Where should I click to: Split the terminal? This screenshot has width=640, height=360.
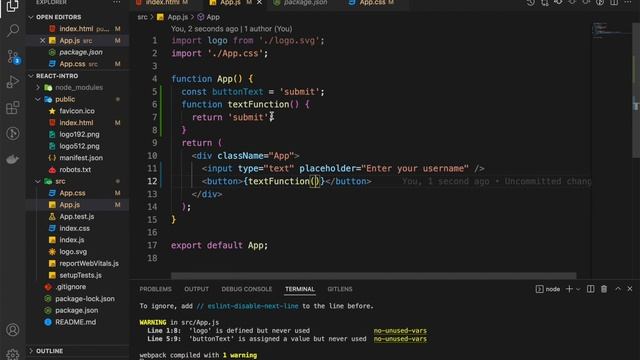591,289
